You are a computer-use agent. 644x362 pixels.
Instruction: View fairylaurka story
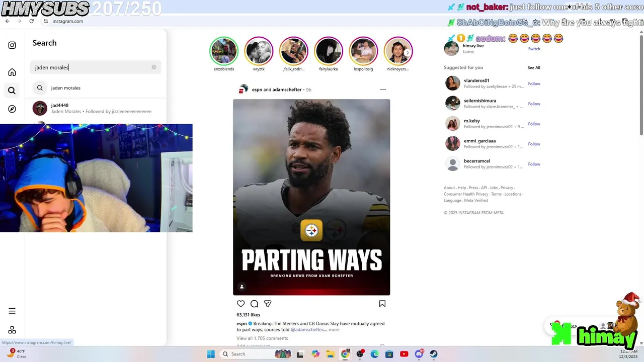(328, 51)
